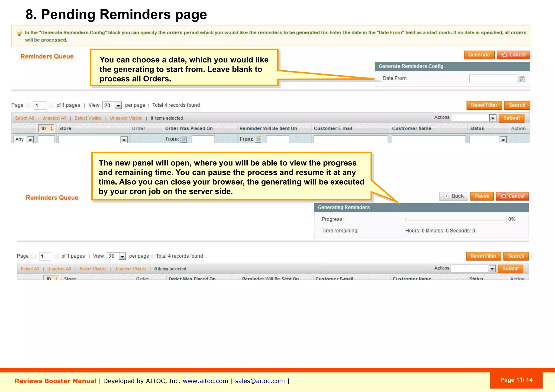
Task: Click the Generating Reminders panel header
Action: point(421,207)
